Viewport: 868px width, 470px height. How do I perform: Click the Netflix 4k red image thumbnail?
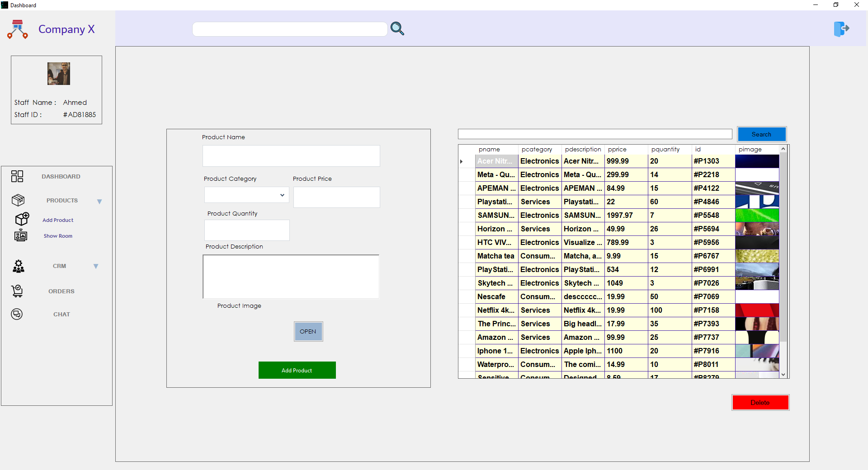pos(757,310)
